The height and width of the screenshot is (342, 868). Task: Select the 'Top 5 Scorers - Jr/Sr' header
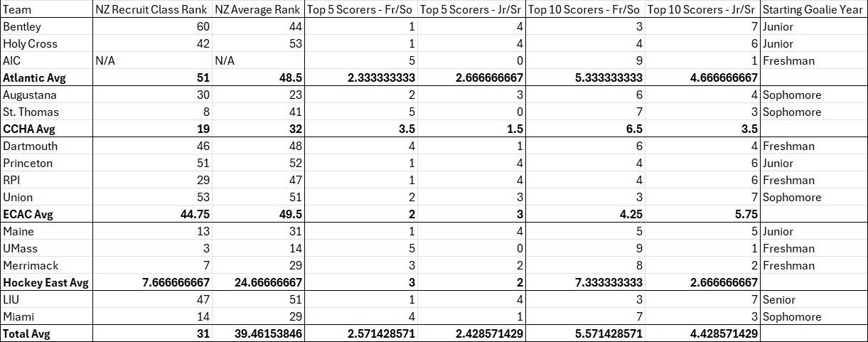[x=472, y=10]
